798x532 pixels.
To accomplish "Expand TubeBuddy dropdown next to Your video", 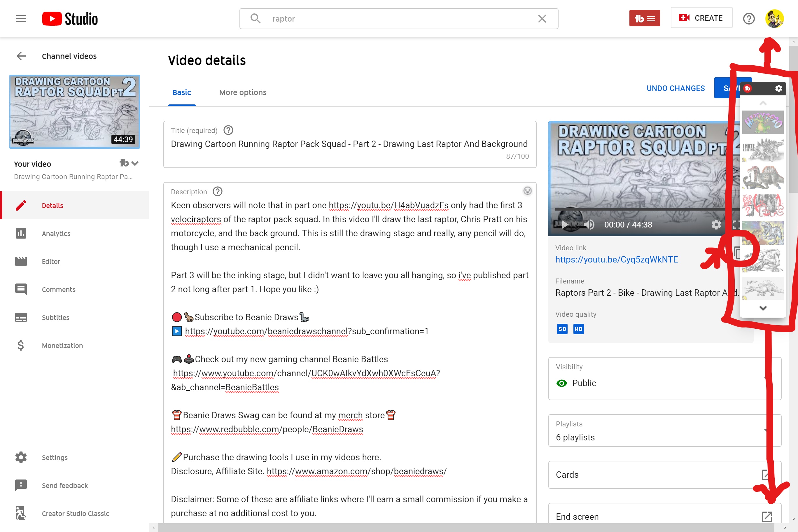I will pyautogui.click(x=129, y=163).
